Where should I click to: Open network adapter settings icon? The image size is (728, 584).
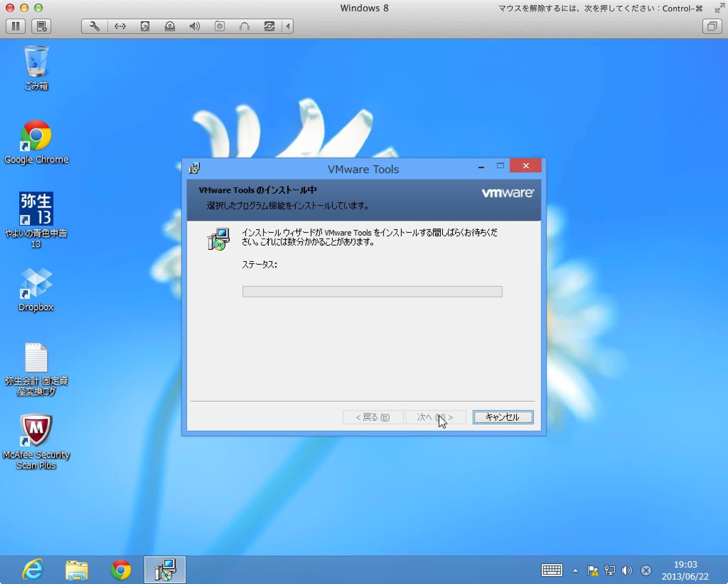[120, 26]
